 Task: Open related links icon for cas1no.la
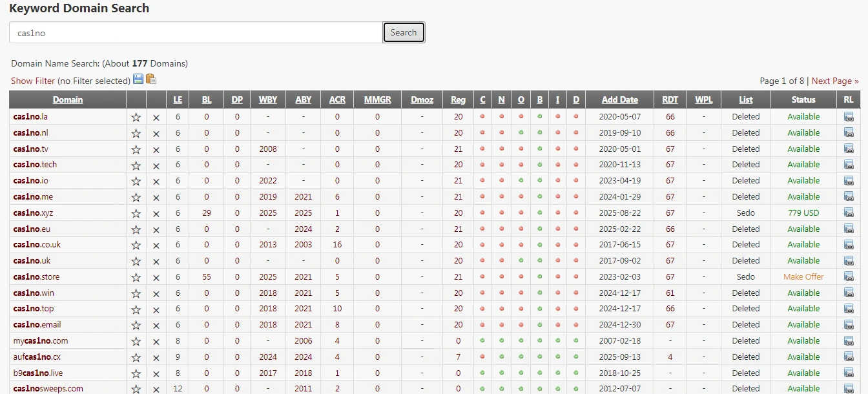click(849, 117)
